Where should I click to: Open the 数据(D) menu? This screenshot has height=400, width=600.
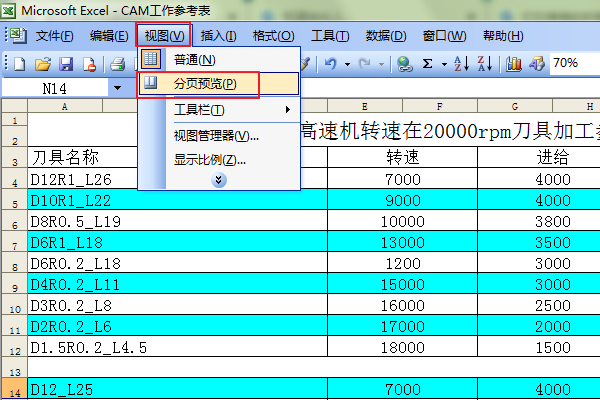[386, 36]
